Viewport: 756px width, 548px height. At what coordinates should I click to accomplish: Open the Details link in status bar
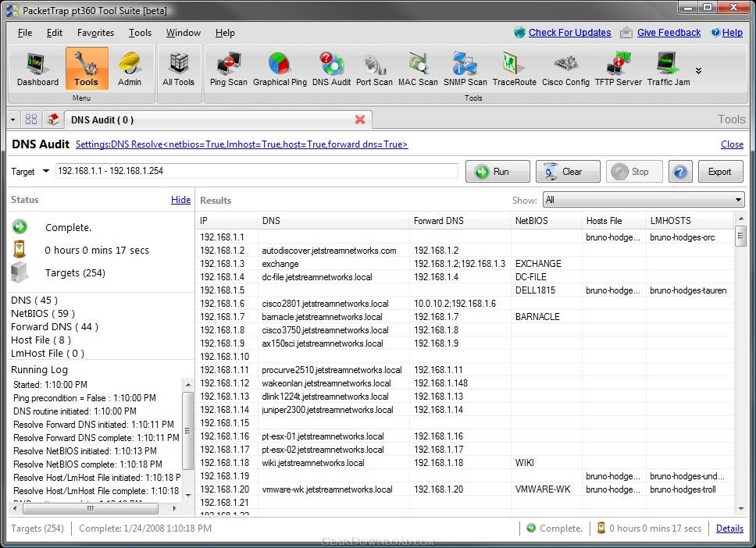(729, 528)
